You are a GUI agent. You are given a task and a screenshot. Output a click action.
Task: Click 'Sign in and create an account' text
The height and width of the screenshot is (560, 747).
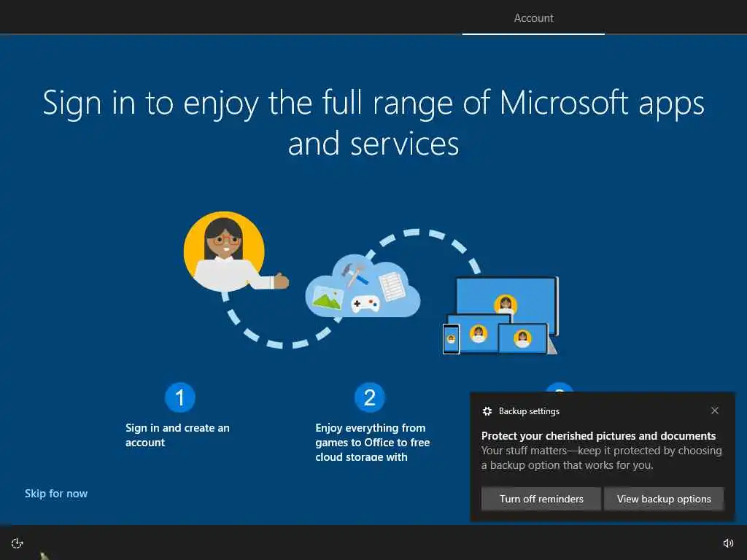point(177,435)
